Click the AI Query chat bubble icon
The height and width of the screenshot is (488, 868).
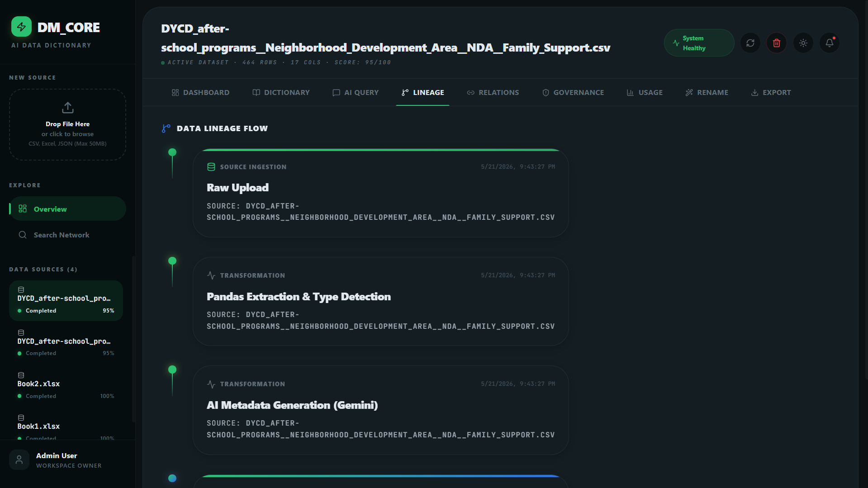pyautogui.click(x=336, y=92)
